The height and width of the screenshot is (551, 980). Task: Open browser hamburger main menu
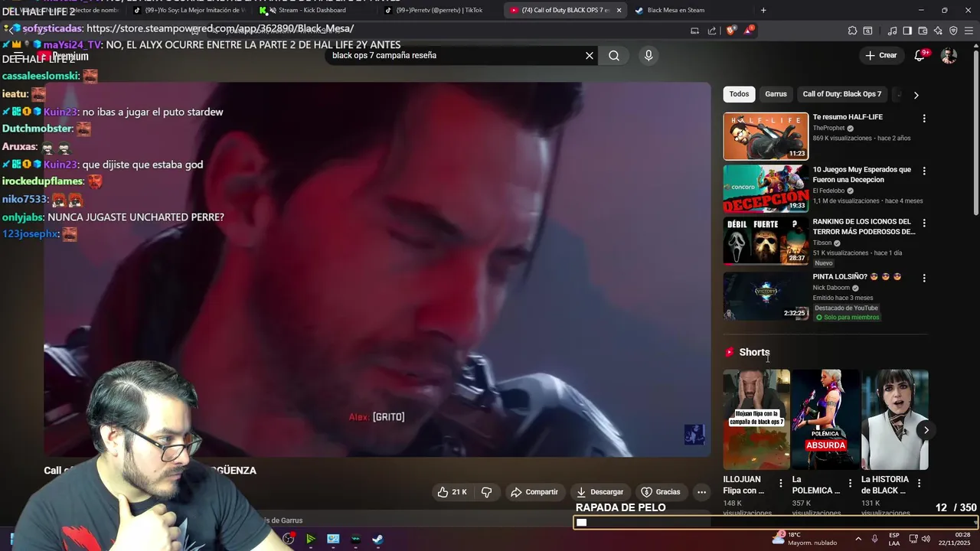(x=969, y=31)
